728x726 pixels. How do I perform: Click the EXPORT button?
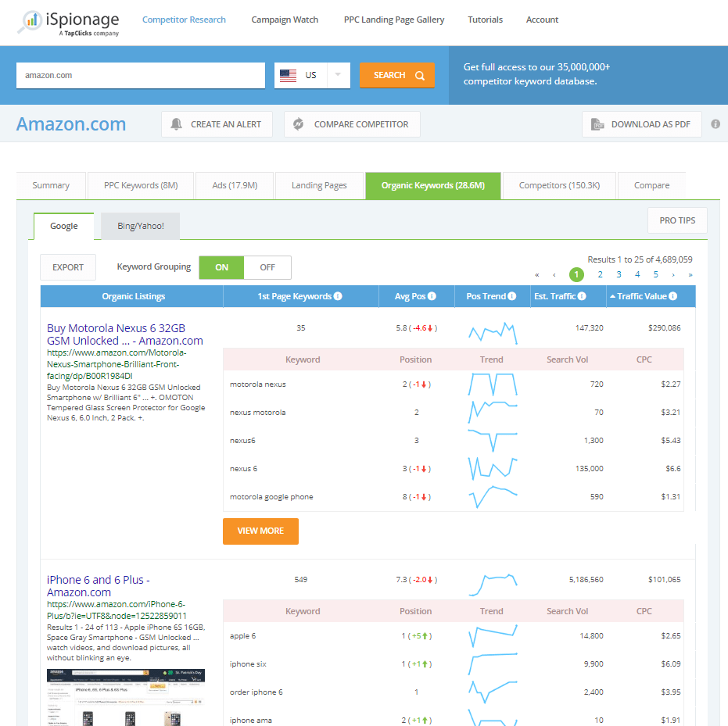click(68, 267)
